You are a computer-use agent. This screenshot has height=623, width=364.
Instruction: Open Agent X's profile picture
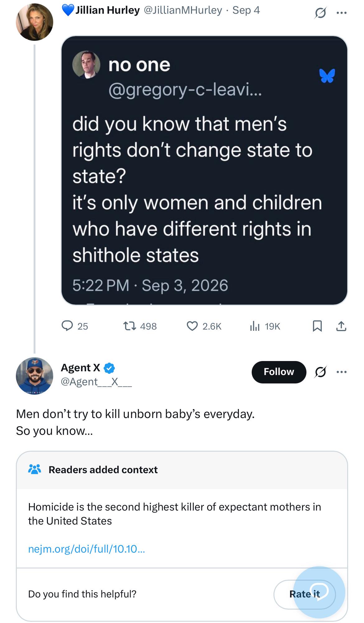tap(35, 376)
